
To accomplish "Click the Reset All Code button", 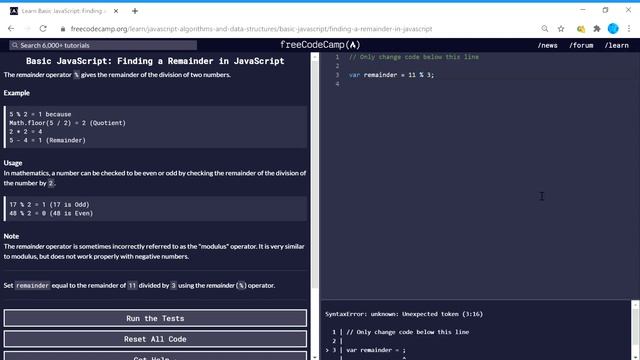I will (x=155, y=339).
